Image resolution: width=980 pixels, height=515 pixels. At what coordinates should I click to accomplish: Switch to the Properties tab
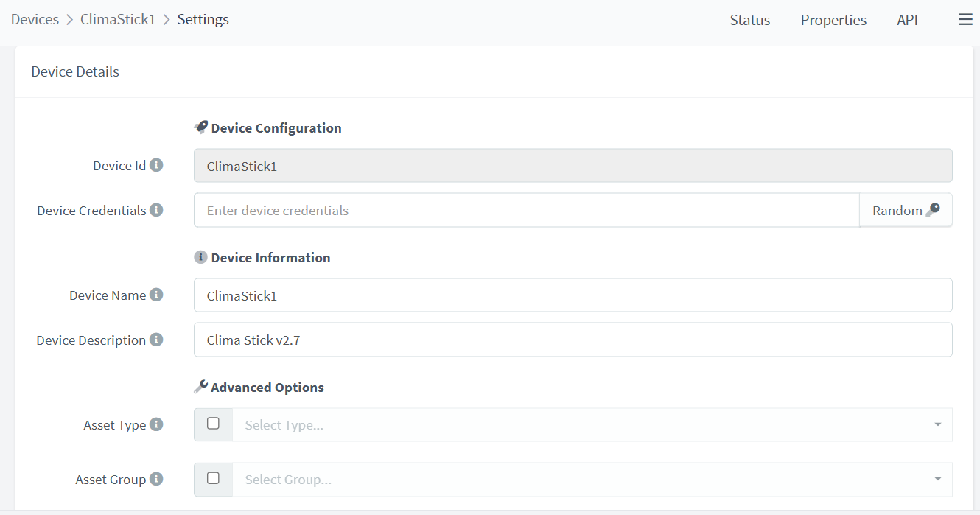[833, 20]
